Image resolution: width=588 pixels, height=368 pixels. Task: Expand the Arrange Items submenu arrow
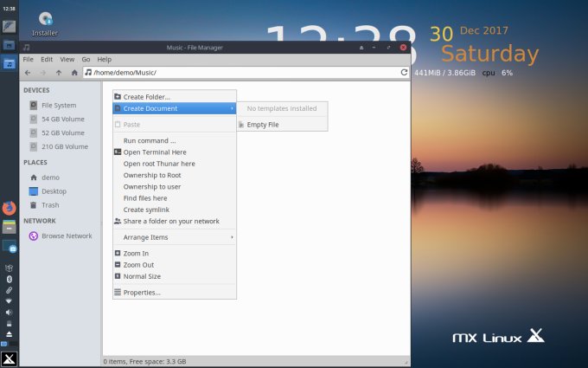[x=232, y=237]
